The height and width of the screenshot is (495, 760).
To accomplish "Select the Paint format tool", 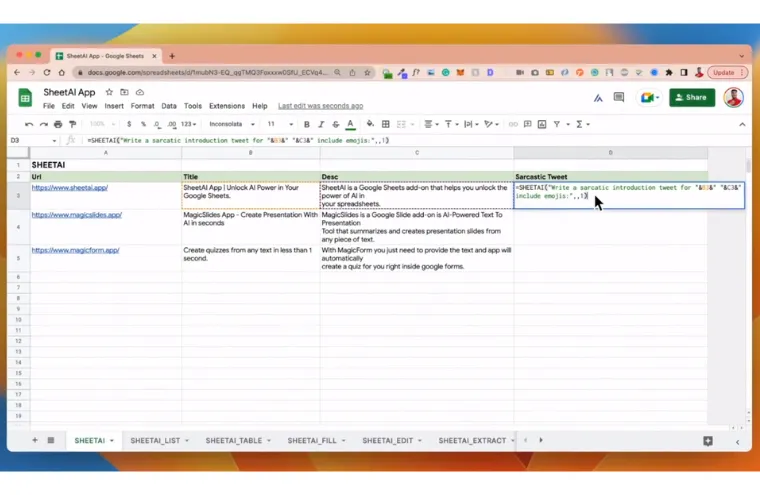I will click(73, 125).
